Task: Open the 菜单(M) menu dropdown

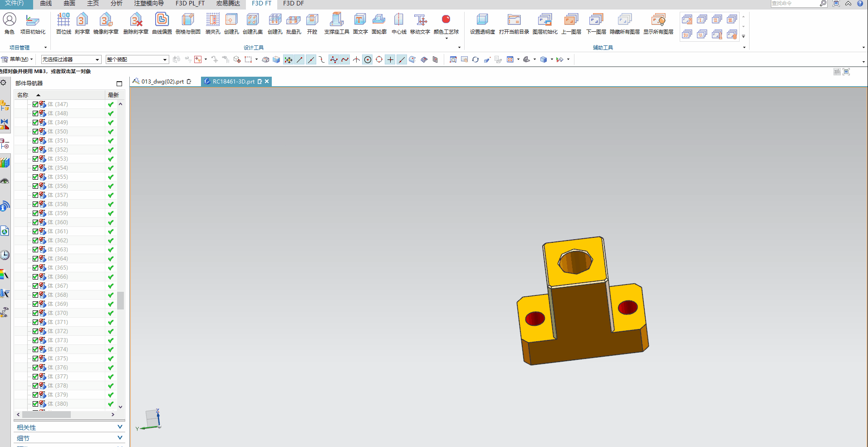Action: (x=17, y=59)
